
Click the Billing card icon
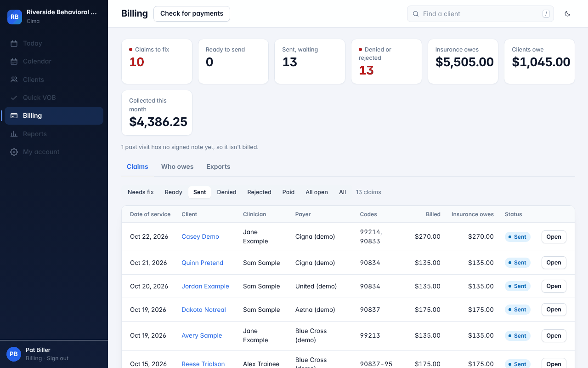point(14,115)
